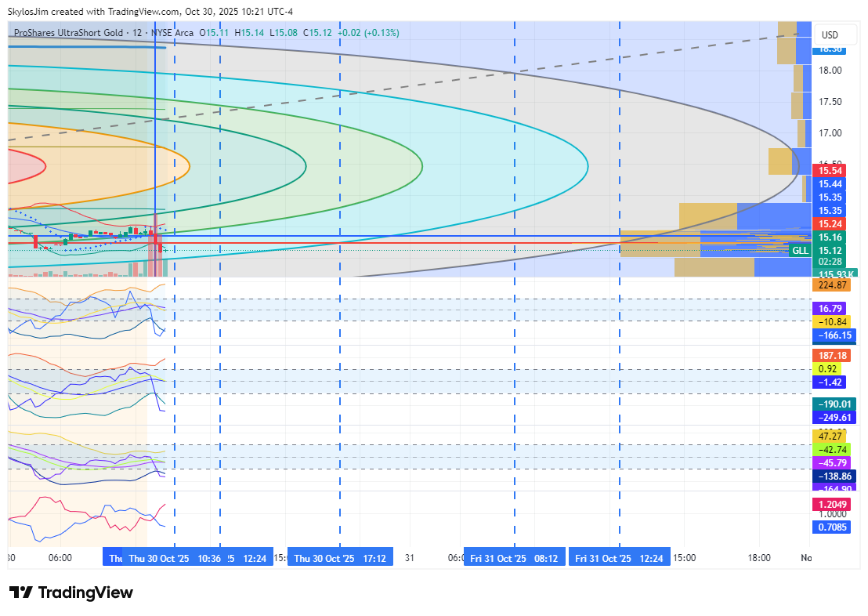This screenshot has width=868, height=616.
Task: Click the orange 187.18 indicator label
Action: 830,356
